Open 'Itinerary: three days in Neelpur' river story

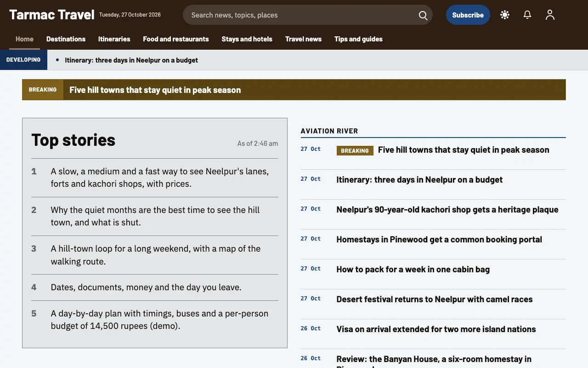(419, 180)
